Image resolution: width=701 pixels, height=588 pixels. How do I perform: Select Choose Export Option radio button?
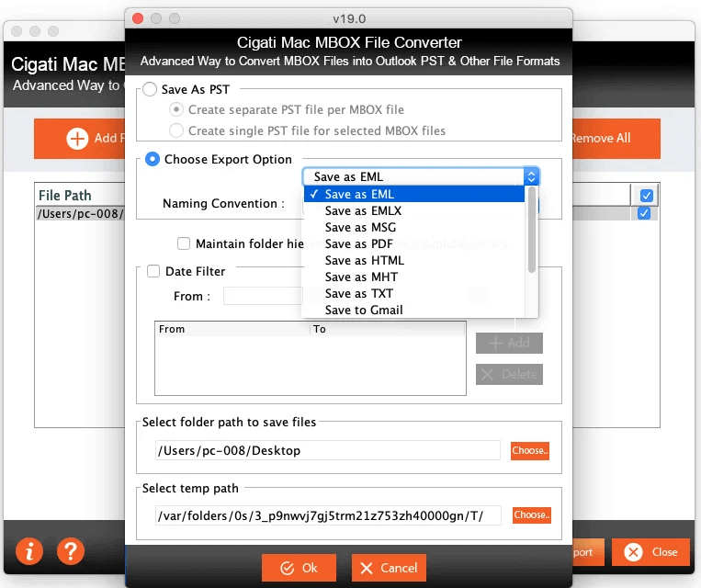point(153,159)
